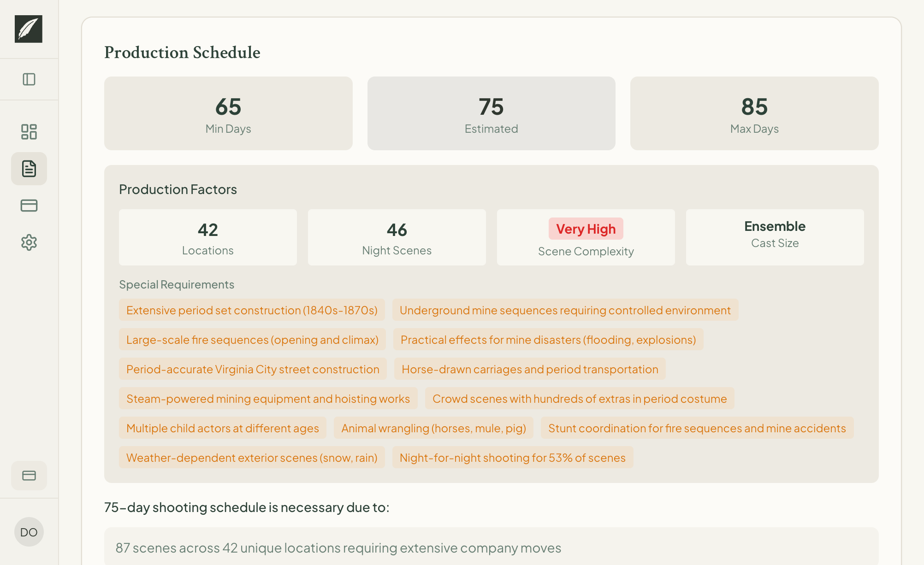Click the card icon near bottom of sidebar
Viewport: 924px width, 565px height.
[x=29, y=476]
